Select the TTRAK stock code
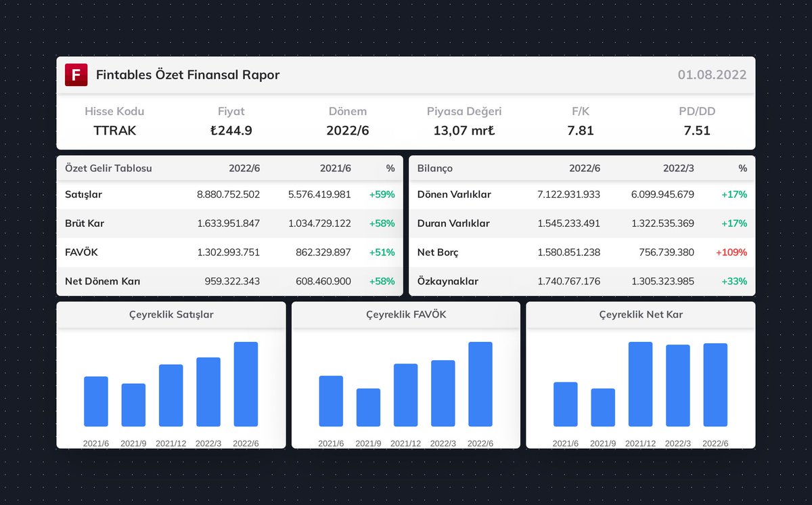Viewport: 812px width, 505px height. 114,131
